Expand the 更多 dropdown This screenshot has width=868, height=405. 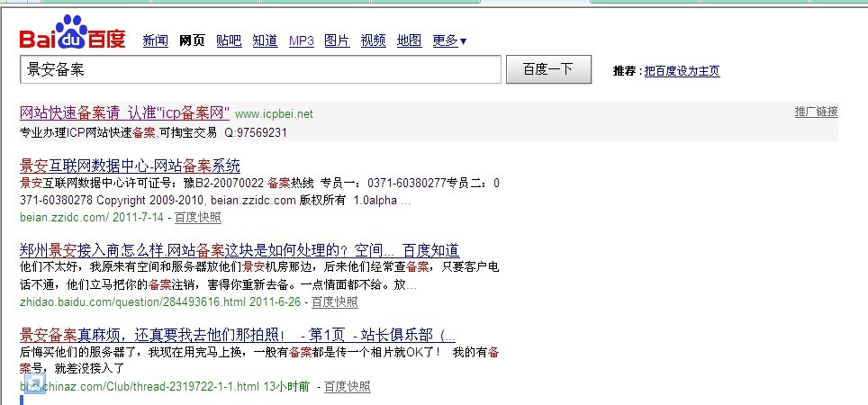[449, 40]
